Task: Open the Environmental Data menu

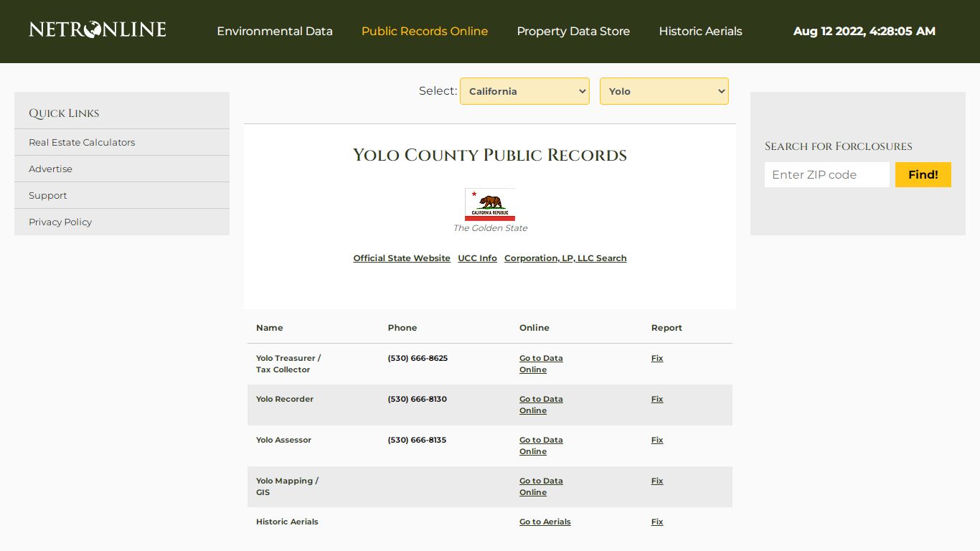Action: pyautogui.click(x=275, y=32)
